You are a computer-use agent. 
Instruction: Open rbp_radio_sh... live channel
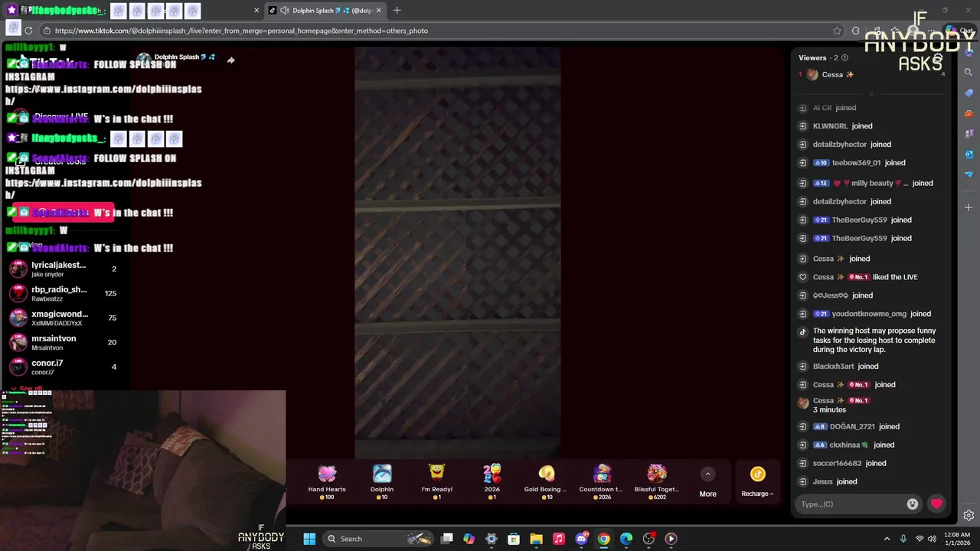coord(63,293)
